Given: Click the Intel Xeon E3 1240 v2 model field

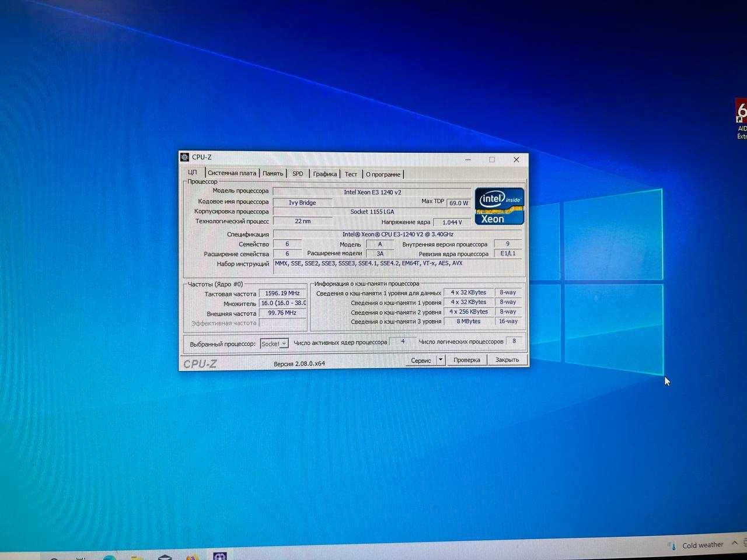Looking at the screenshot, I should click(x=372, y=192).
